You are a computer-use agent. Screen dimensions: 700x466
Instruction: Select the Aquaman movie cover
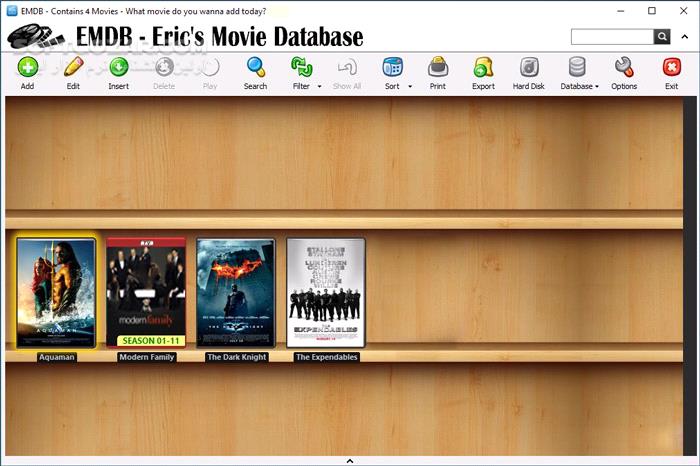(x=56, y=292)
